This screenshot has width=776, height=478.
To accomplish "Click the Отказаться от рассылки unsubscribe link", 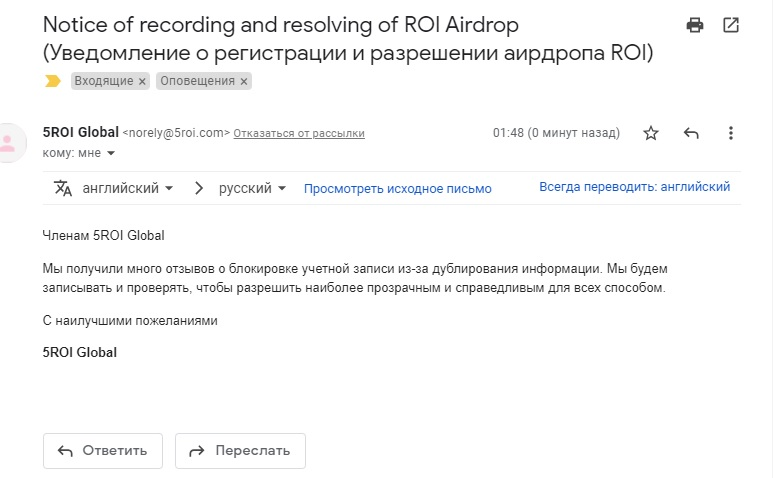I will 299,133.
